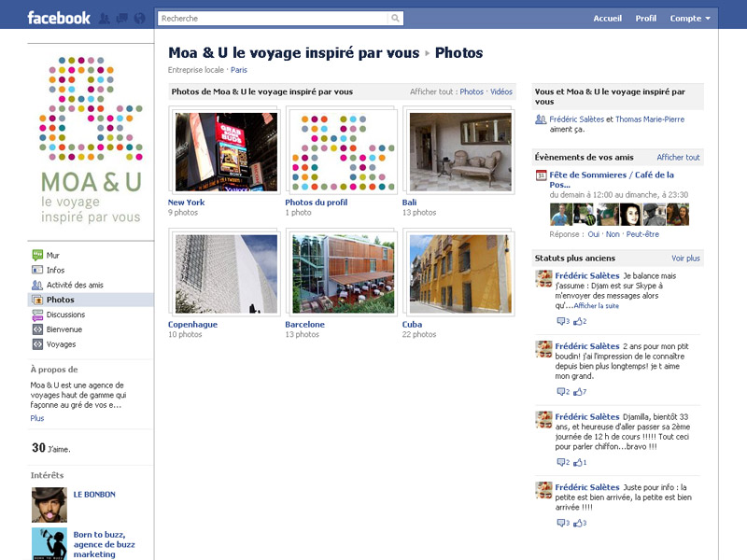Click like thumb on 'Je balance mais' status
747x560 pixels.
click(x=578, y=321)
